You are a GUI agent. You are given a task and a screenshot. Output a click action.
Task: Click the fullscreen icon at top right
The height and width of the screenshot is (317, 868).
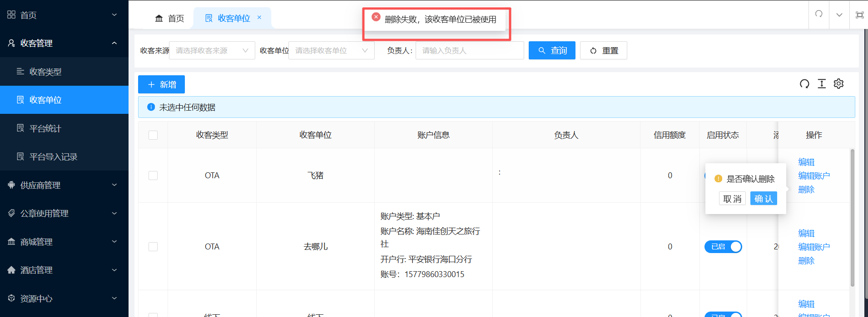click(859, 15)
